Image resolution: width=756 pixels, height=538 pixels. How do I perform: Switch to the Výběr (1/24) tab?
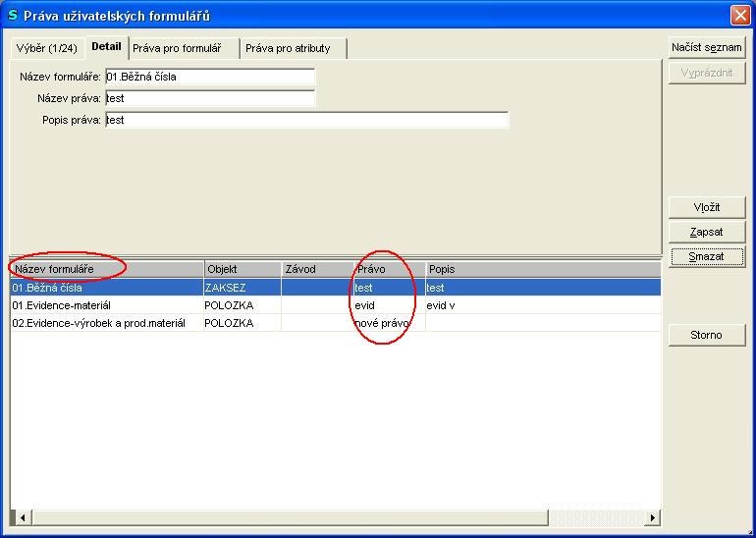pos(46,48)
